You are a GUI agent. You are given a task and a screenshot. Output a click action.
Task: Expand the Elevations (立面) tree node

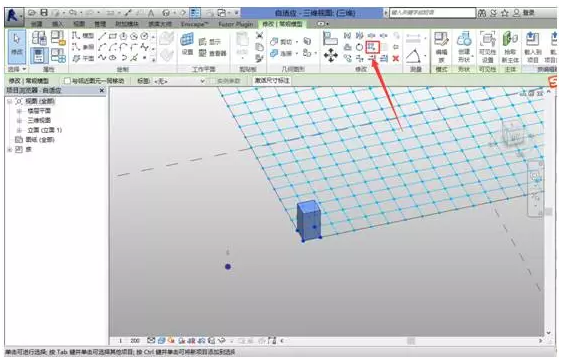(x=19, y=130)
